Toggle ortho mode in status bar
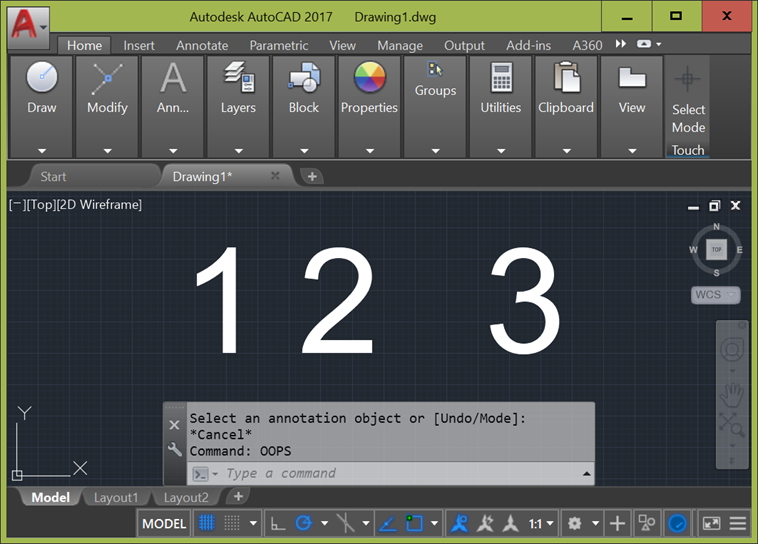This screenshot has height=544, width=758. [278, 523]
